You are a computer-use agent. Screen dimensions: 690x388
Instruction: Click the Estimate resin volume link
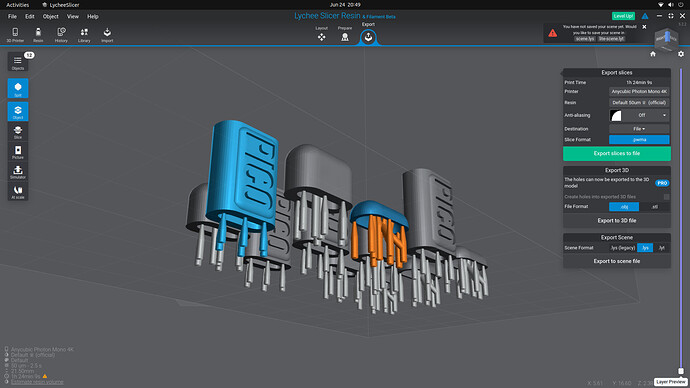[x=37, y=382]
